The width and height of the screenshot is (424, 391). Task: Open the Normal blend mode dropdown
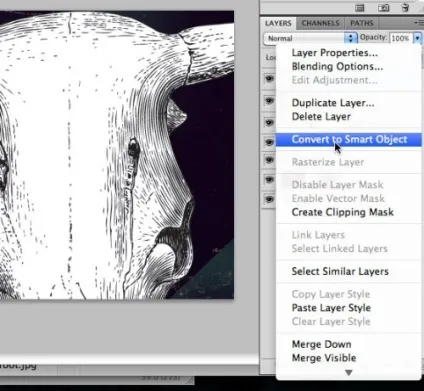point(310,38)
